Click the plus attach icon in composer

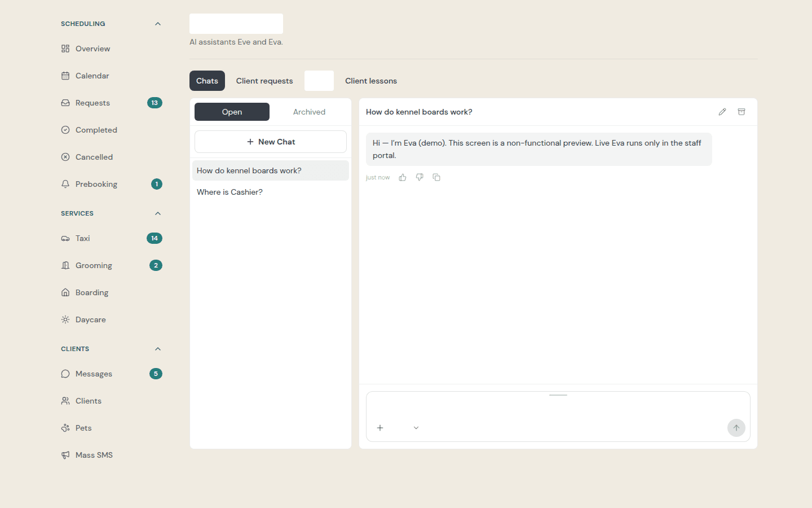tap(380, 428)
